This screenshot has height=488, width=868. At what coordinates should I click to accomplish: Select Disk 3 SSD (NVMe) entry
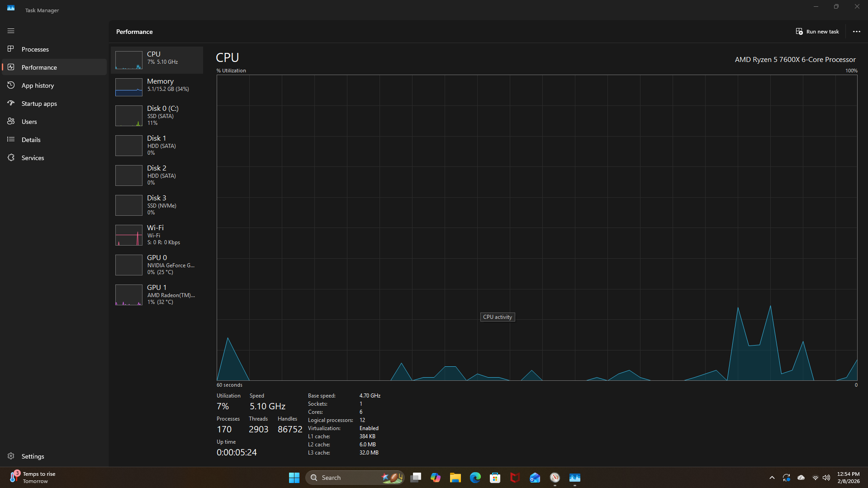(157, 205)
